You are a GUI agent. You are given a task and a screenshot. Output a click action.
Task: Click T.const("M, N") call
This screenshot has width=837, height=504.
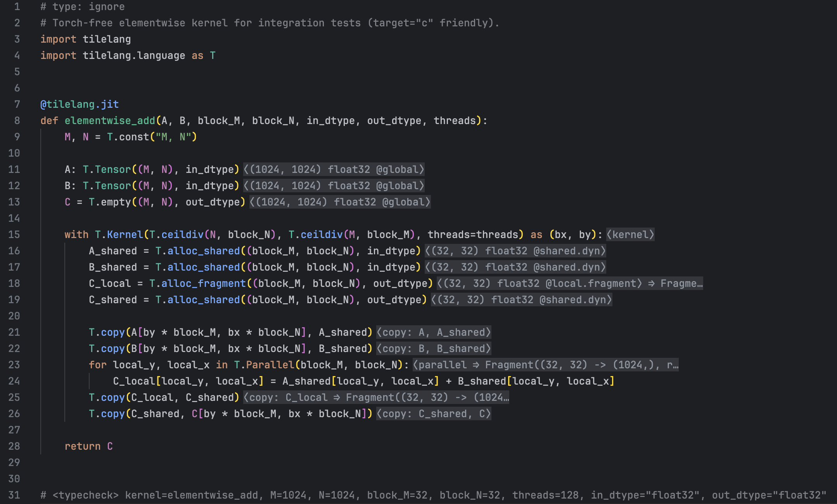pyautogui.click(x=152, y=137)
